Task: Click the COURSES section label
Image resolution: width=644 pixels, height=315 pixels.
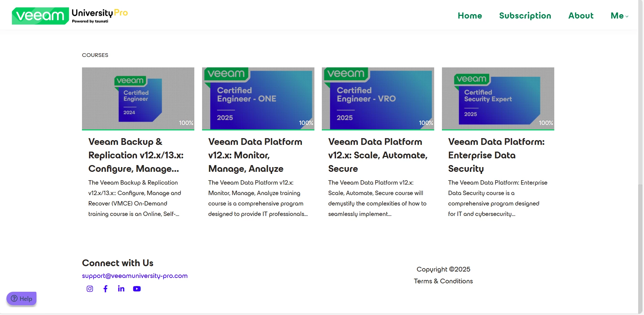Action: [95, 55]
